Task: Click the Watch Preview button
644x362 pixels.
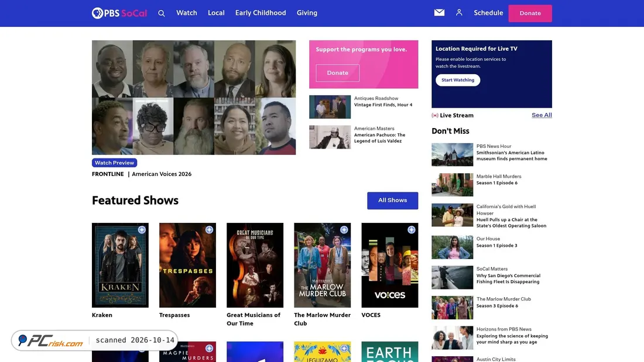Action: coord(114,163)
